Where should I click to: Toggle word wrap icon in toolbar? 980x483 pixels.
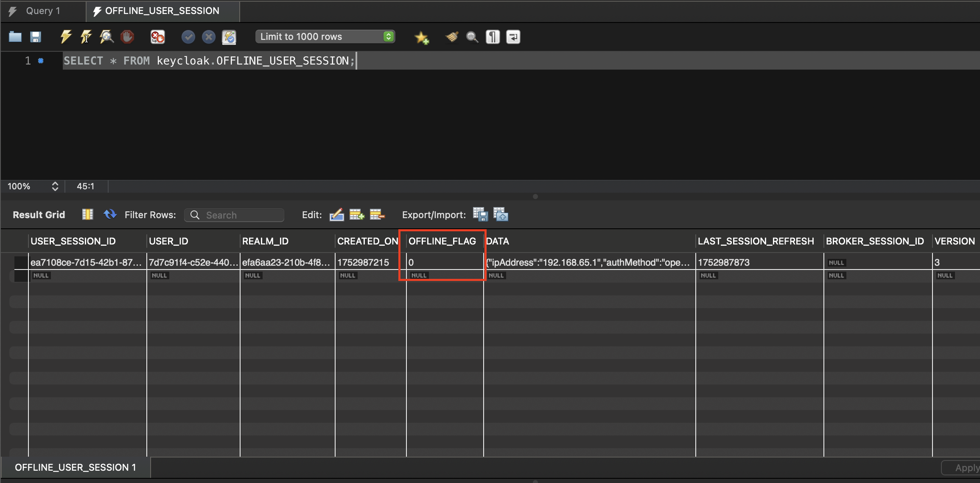coord(513,37)
